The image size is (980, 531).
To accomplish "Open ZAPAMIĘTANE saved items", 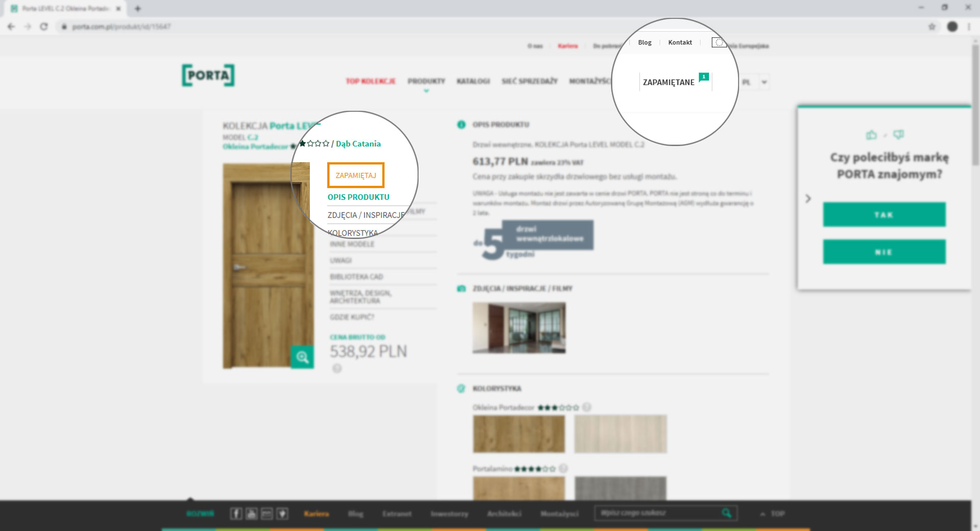I will pos(669,82).
